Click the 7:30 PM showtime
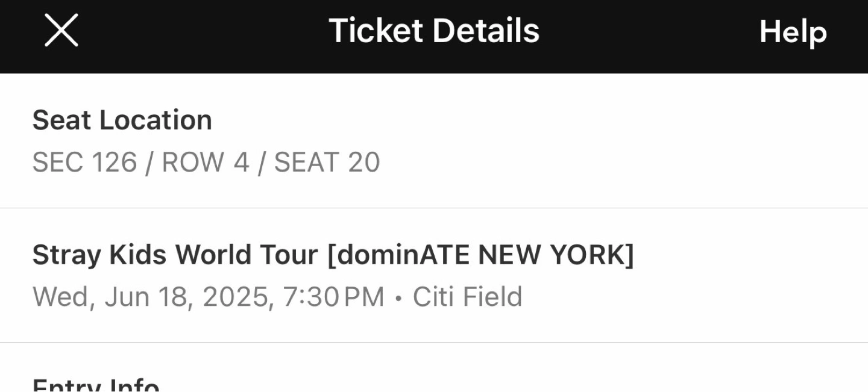Screen dimensions: 868x392 333,297
